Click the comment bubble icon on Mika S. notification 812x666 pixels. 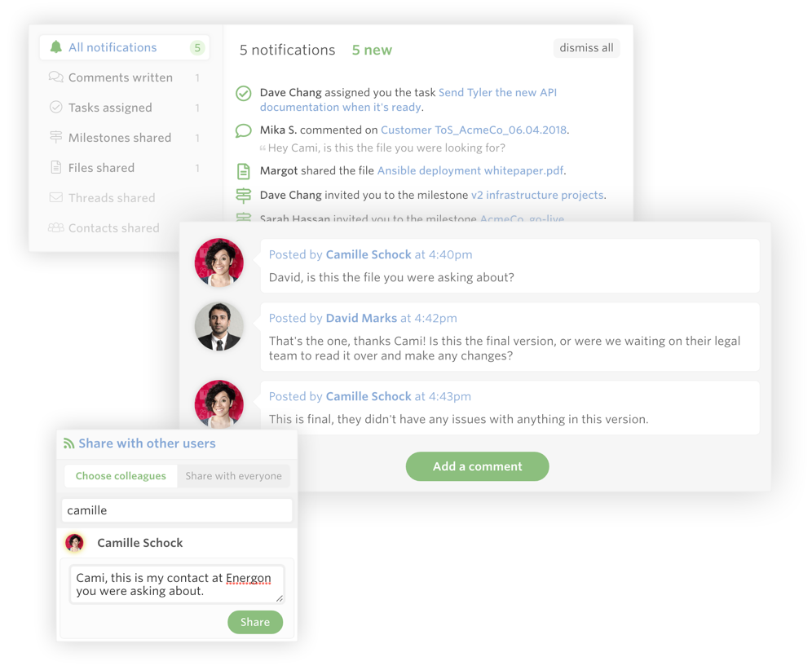pos(244,130)
